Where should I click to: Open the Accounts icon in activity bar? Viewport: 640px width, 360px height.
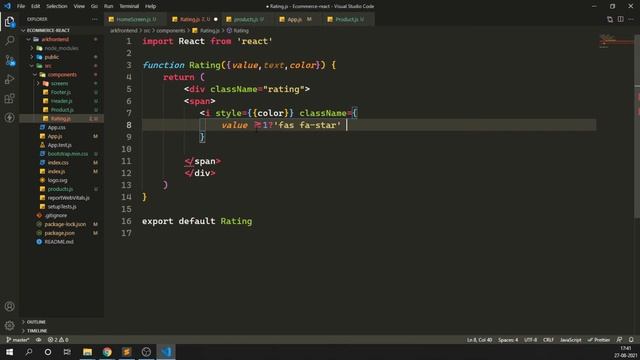click(x=9, y=306)
